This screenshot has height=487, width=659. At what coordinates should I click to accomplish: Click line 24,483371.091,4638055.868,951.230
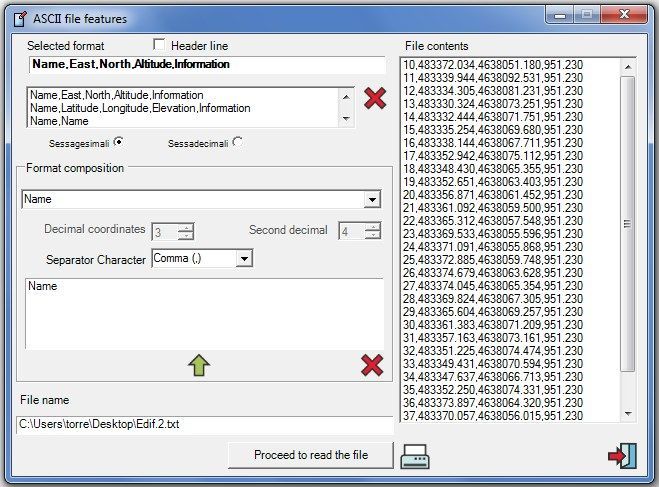tap(493, 247)
